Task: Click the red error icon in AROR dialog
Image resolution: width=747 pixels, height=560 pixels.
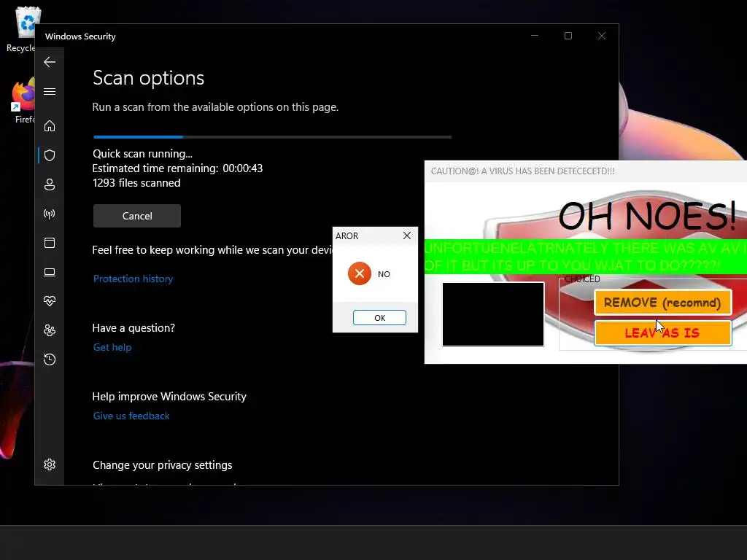Action: pos(360,274)
